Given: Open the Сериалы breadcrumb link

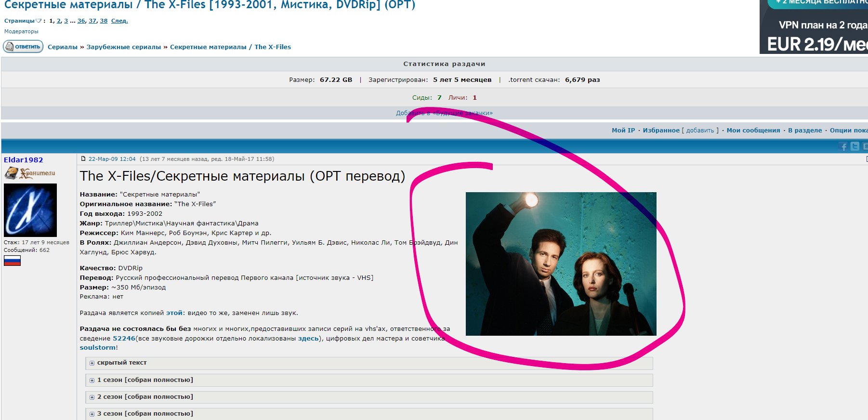Looking at the screenshot, I should point(63,47).
